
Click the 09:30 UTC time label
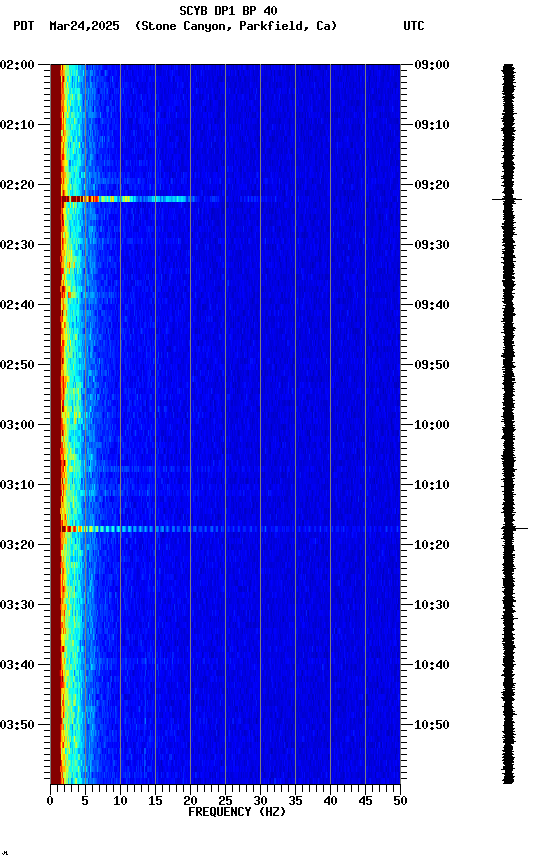432,245
